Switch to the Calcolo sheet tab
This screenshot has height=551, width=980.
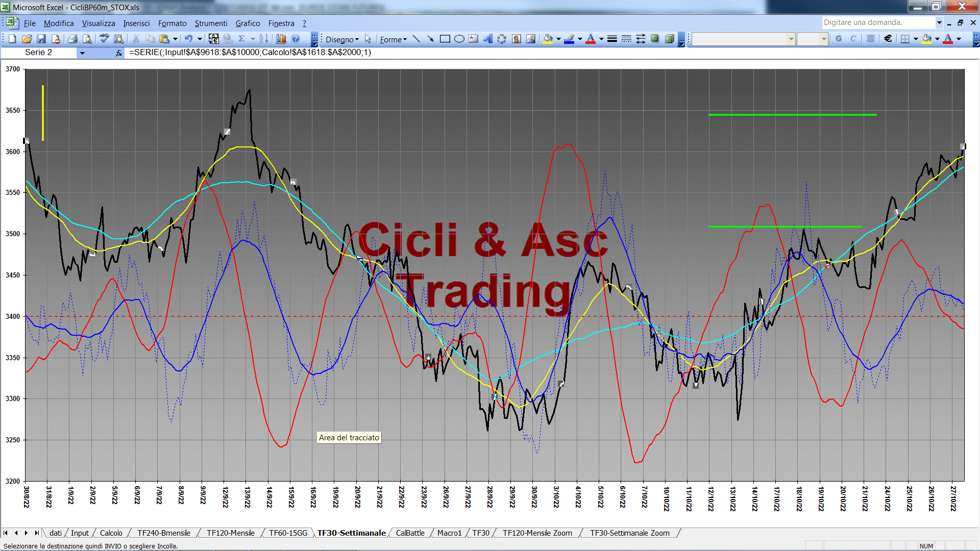[111, 533]
